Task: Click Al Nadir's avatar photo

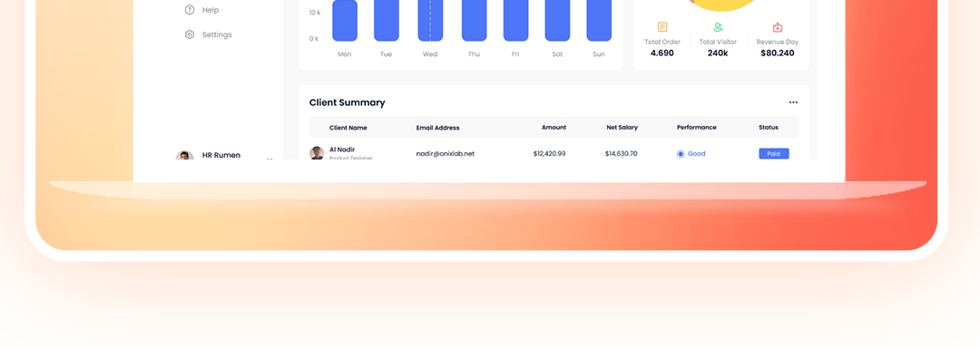Action: [x=317, y=153]
